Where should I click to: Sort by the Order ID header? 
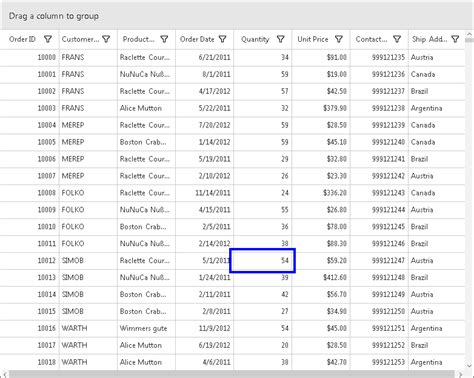(22, 39)
